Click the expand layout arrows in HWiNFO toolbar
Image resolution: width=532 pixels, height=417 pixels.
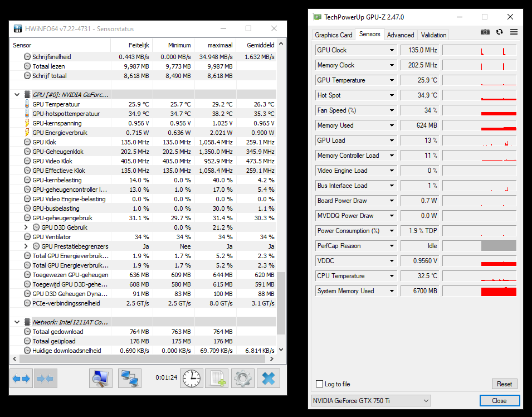[x=21, y=379]
